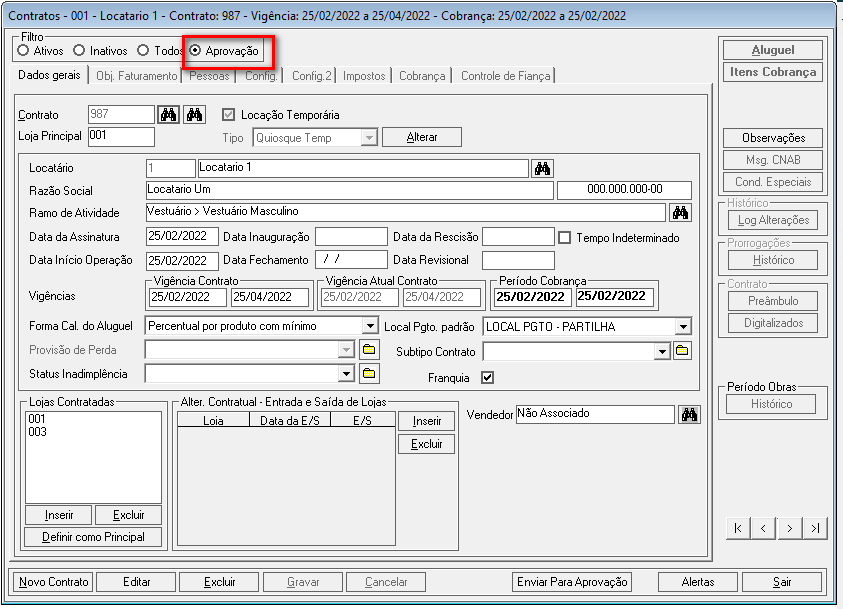Image resolution: width=843 pixels, height=609 pixels.
Task: Click Definir como Principal button
Action: (x=93, y=537)
